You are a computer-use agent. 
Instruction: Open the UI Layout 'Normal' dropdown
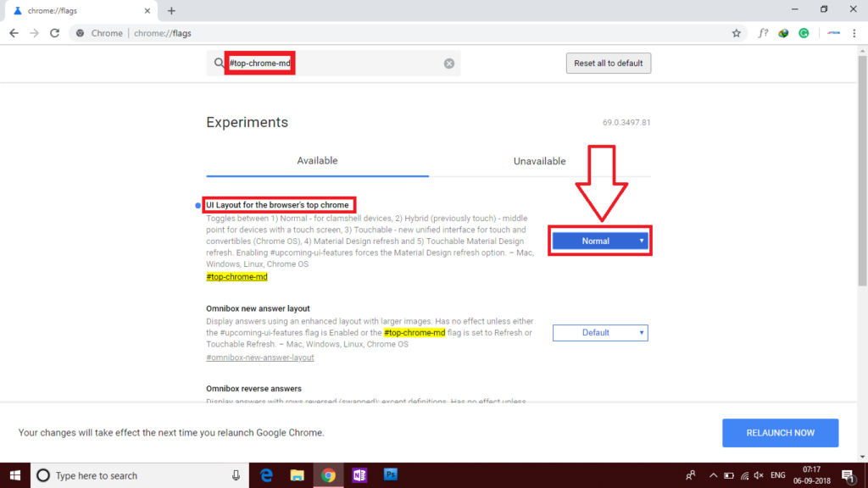coord(600,241)
